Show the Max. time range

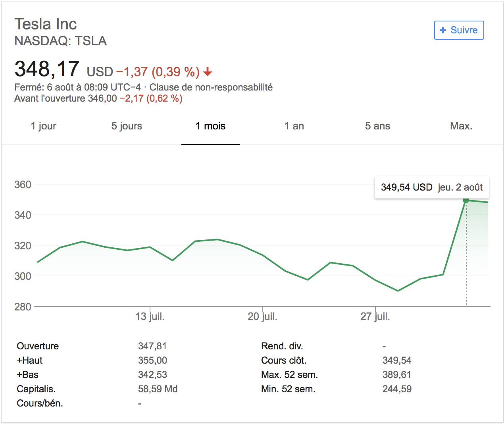[x=461, y=126]
